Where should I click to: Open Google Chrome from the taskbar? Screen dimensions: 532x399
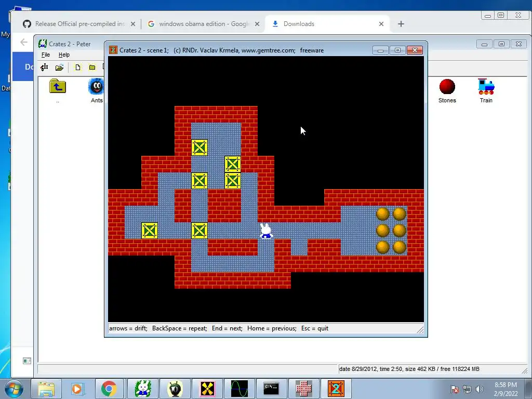(109, 389)
